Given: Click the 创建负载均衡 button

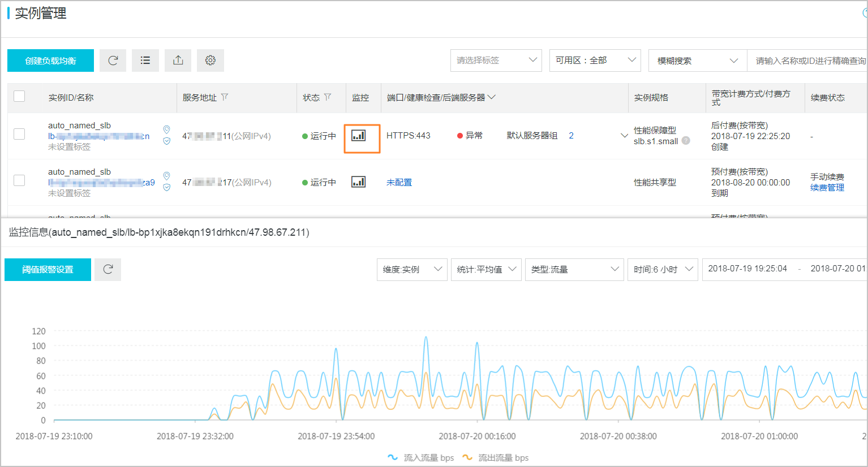Looking at the screenshot, I should coord(50,60).
